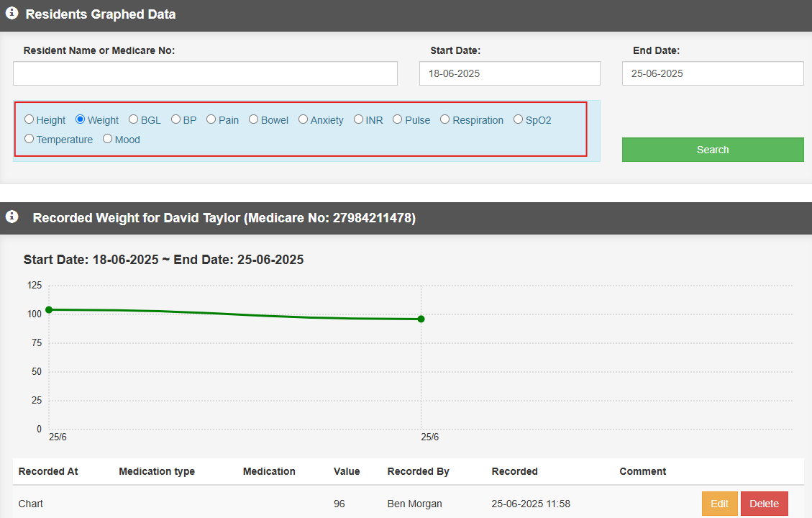
Task: Open the Start Date picker field
Action: click(x=509, y=73)
